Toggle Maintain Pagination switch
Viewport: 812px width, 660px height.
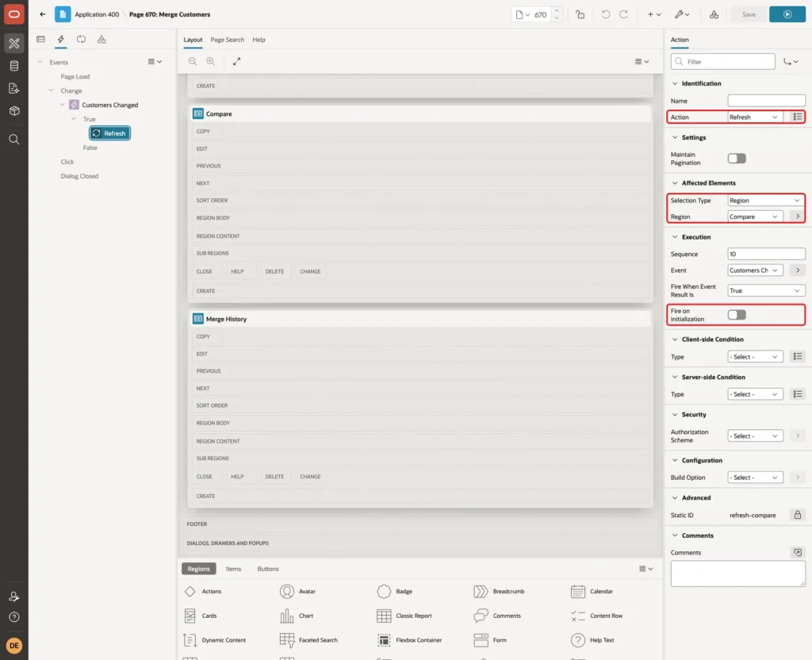coord(737,159)
